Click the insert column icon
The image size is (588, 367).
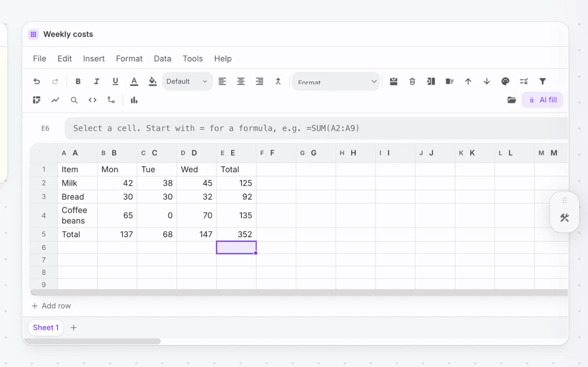coord(431,81)
